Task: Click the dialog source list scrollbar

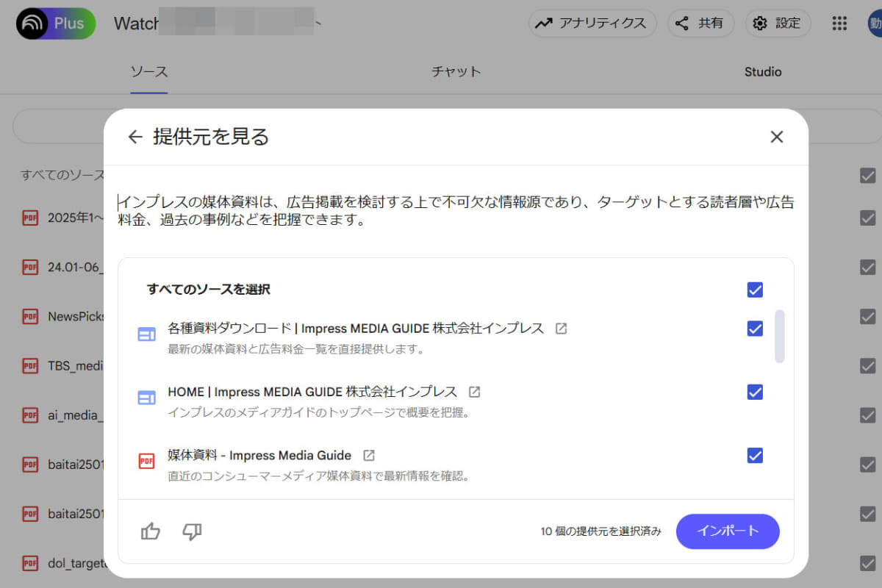Action: click(x=780, y=336)
